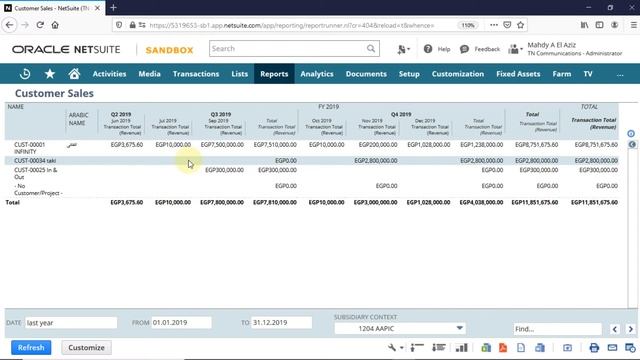Click the Refresh button

tap(31, 348)
